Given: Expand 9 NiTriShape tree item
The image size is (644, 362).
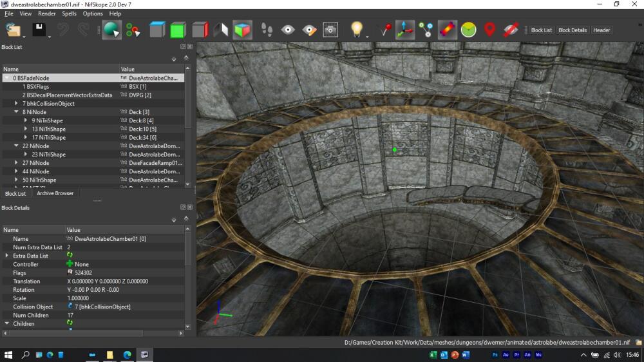Looking at the screenshot, I should point(26,120).
